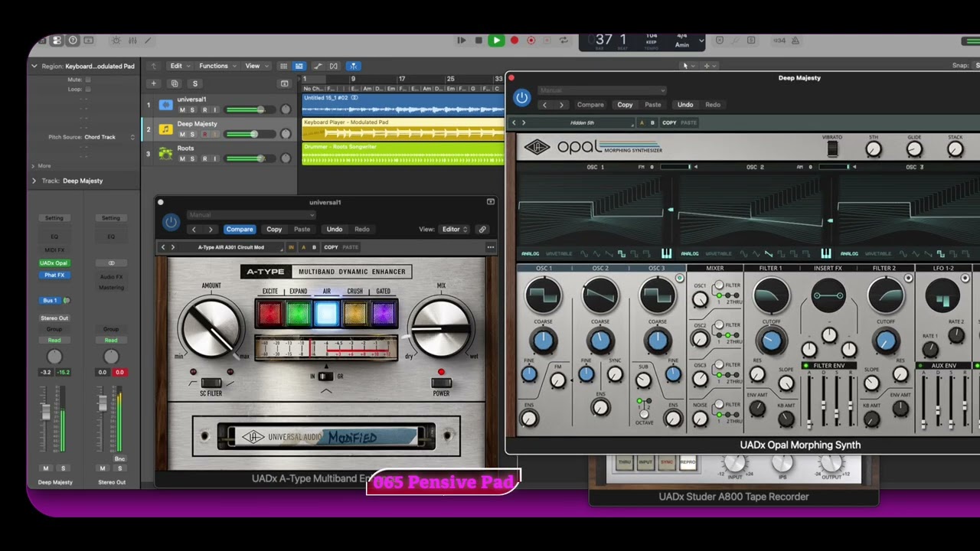Toggle the blue Catch playhead button
980x551 pixels.
tap(353, 66)
